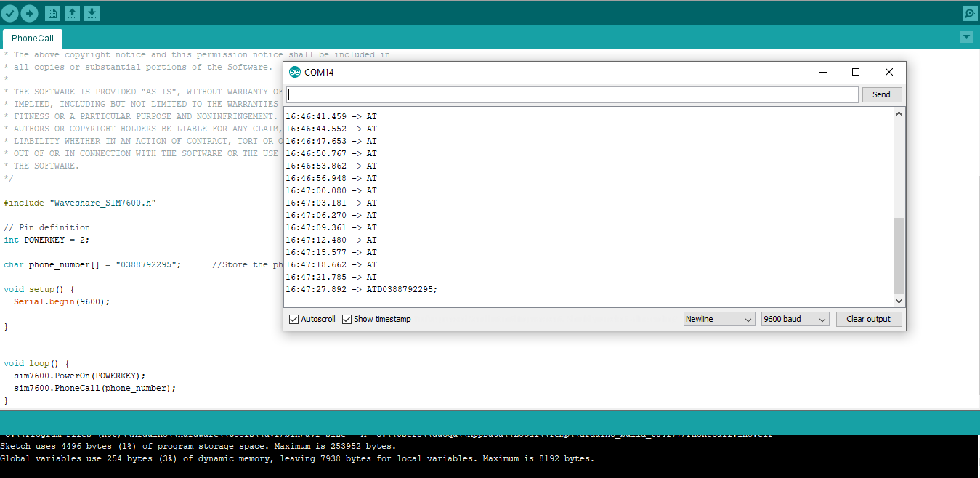The image size is (980, 478).
Task: Close the COM14 serial monitor window
Action: click(x=889, y=72)
